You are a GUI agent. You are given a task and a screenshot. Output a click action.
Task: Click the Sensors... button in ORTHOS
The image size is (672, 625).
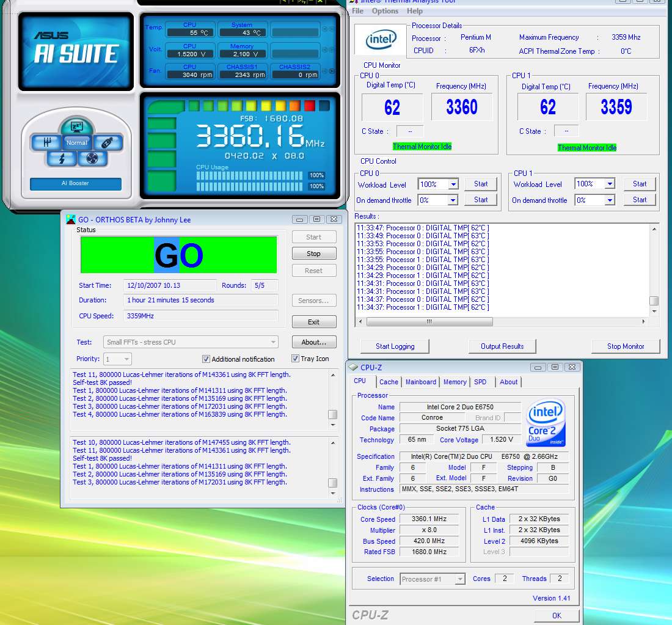tap(314, 301)
